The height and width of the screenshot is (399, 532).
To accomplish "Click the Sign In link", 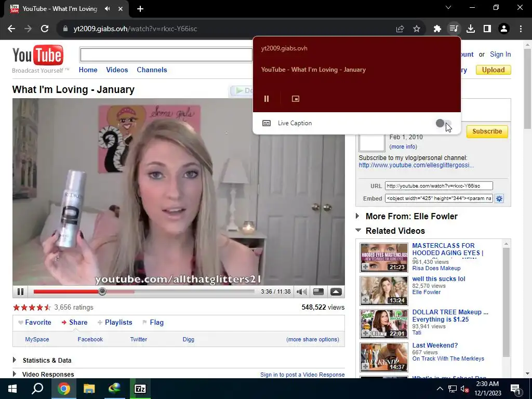I will [500, 54].
